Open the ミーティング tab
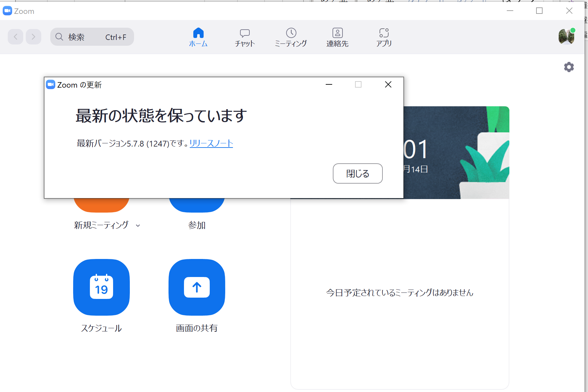Image resolution: width=588 pixels, height=392 pixels. (x=291, y=37)
